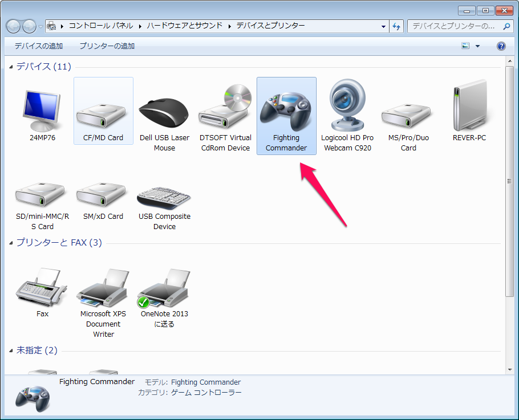This screenshot has height=420, width=519.
Task: Click the search magnifier icon
Action: (506, 26)
